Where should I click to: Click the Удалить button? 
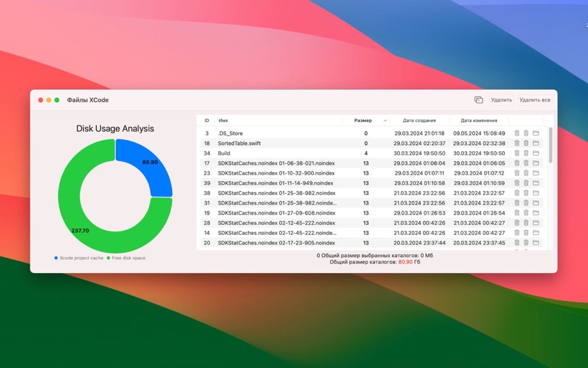tap(501, 100)
